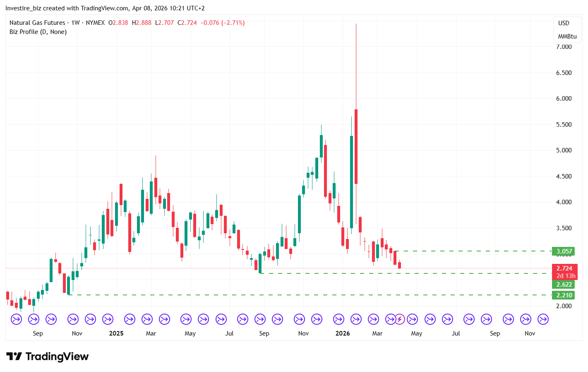Click the 2.622 green price level label
588x372 pixels.
click(564, 285)
